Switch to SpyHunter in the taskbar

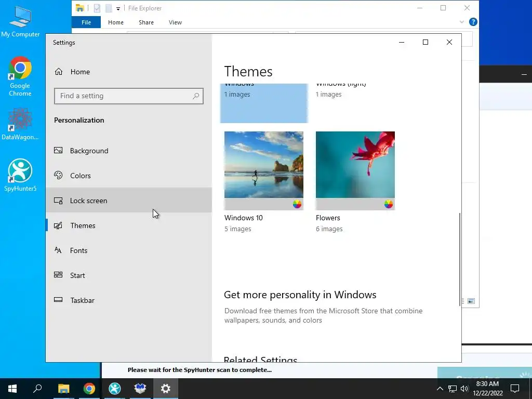pos(115,389)
